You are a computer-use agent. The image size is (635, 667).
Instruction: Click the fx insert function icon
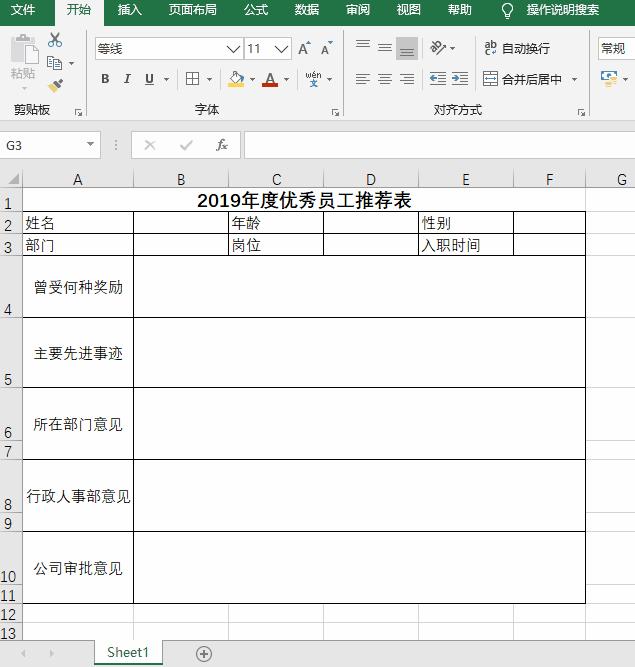(222, 145)
